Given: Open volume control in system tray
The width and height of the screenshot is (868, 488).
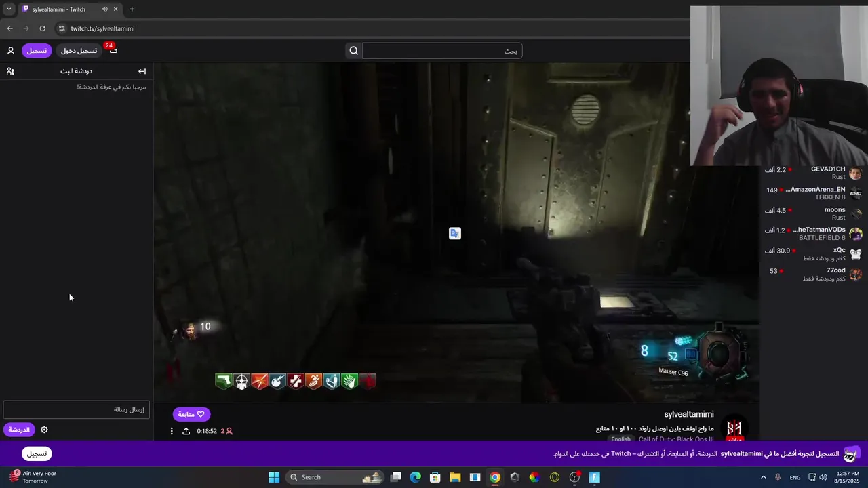Looking at the screenshot, I should point(823,477).
